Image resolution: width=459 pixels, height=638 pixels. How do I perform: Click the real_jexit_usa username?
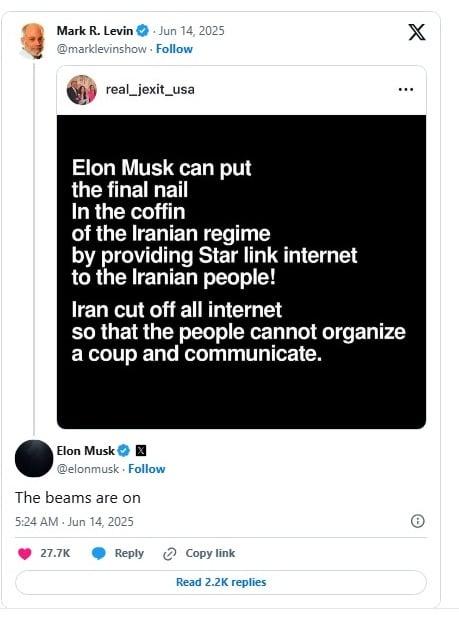point(150,90)
